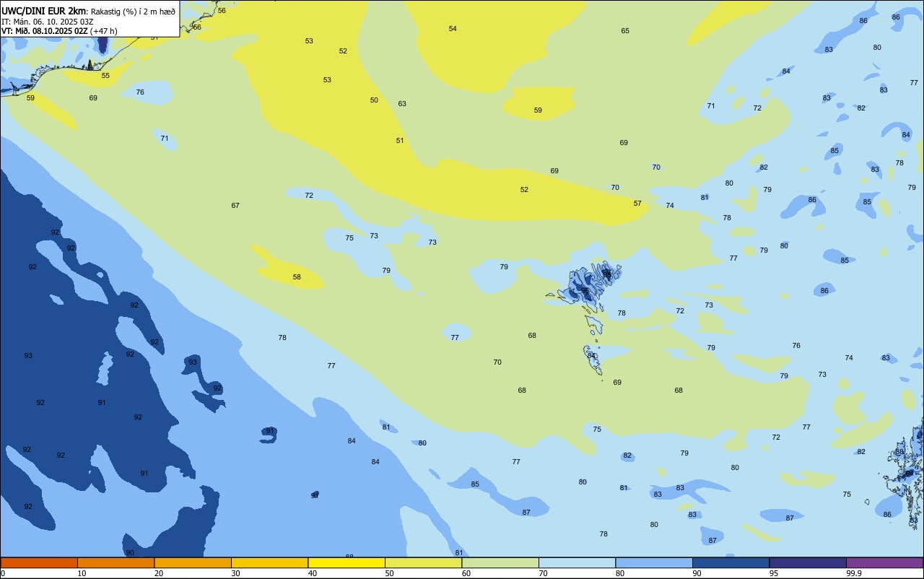
Task: Click the value '58' in the yellow patch
Action: coord(297,277)
